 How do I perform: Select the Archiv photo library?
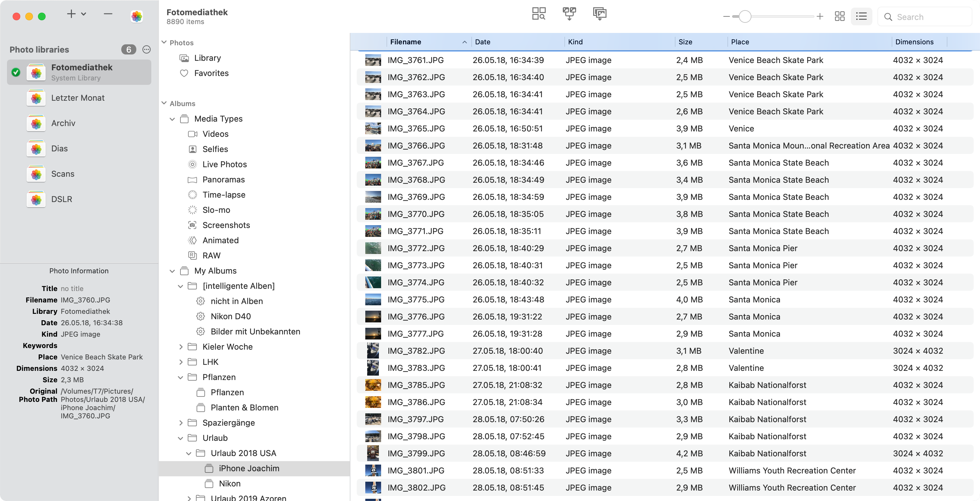[x=63, y=123]
